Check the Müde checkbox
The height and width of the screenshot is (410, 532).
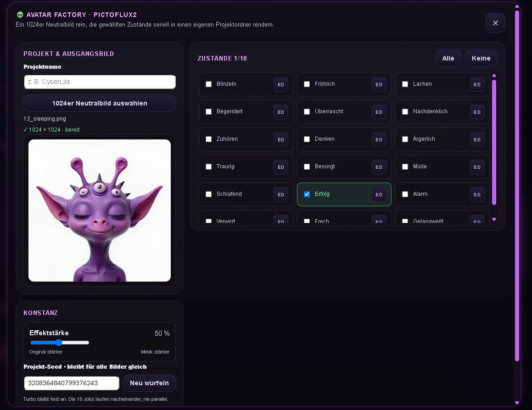405,166
